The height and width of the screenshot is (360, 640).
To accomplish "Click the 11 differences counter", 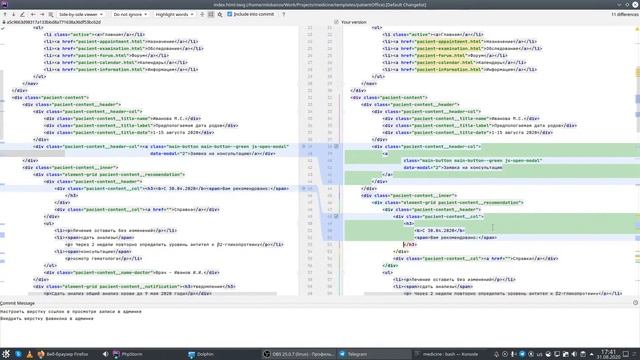I will coord(624,14).
